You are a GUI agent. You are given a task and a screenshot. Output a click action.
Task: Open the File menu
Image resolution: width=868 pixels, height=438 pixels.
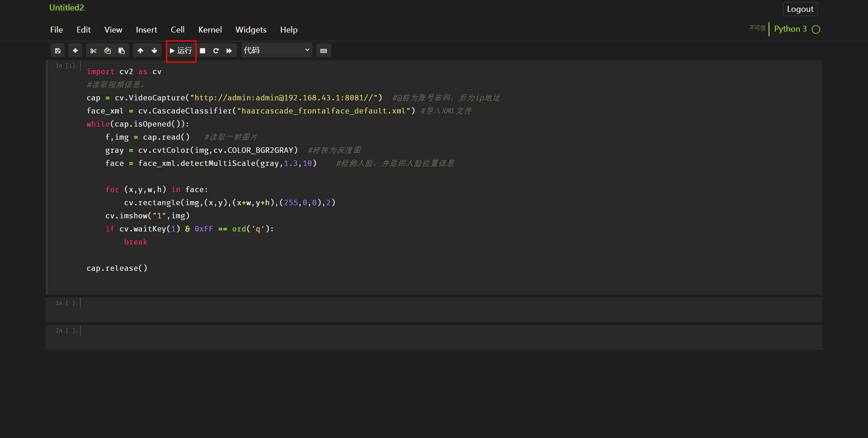pyautogui.click(x=57, y=30)
